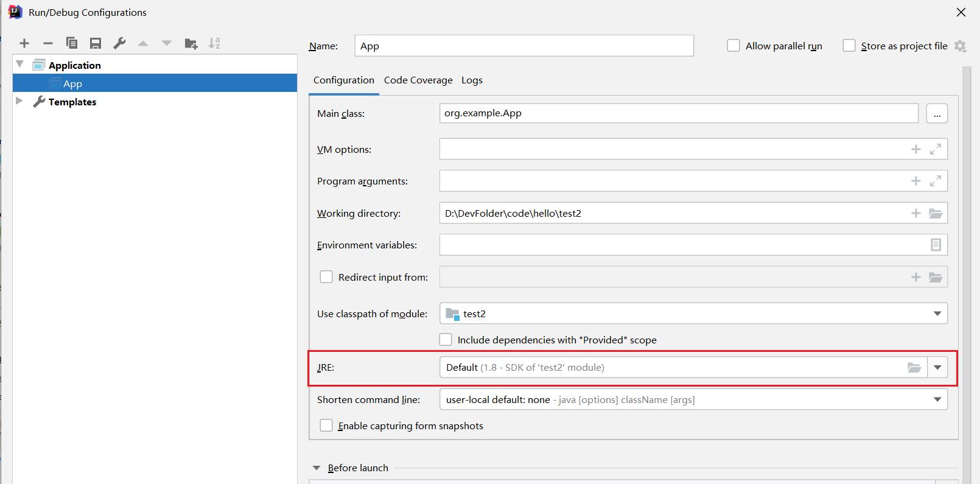Open the Store as project file gear settings
Screen dimensions: 980x484
(x=961, y=46)
